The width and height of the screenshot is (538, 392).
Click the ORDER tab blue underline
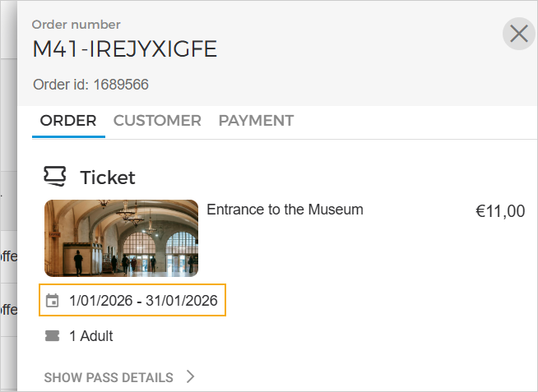(68, 136)
